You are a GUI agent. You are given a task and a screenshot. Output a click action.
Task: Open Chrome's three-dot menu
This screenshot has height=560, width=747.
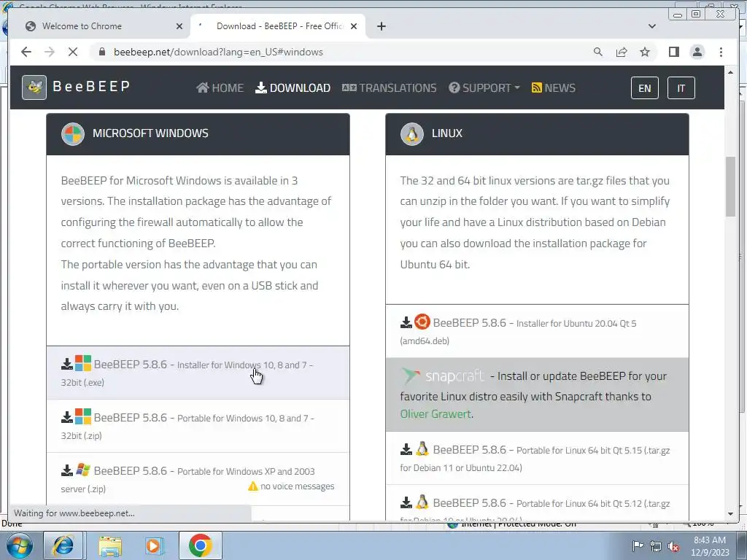pos(721,52)
